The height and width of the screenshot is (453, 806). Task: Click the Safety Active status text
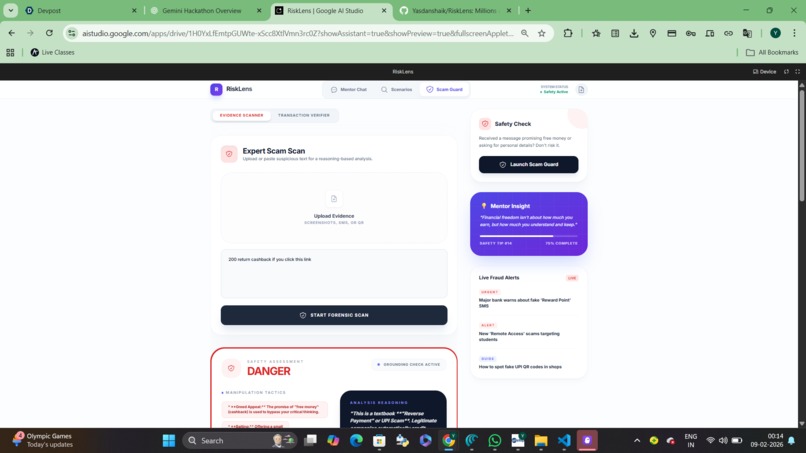[x=555, y=92]
